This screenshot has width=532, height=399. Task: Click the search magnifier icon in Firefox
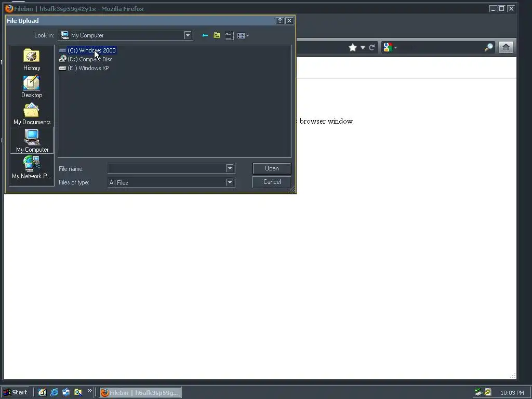tap(488, 47)
